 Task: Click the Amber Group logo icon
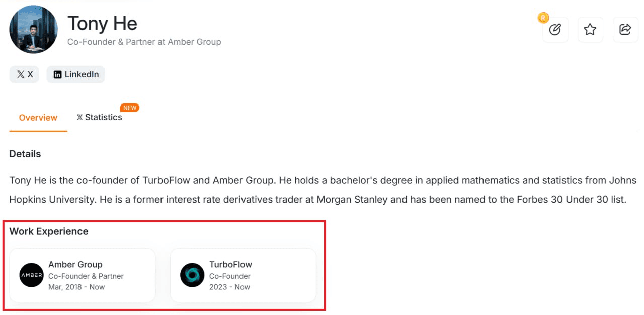pos(31,275)
